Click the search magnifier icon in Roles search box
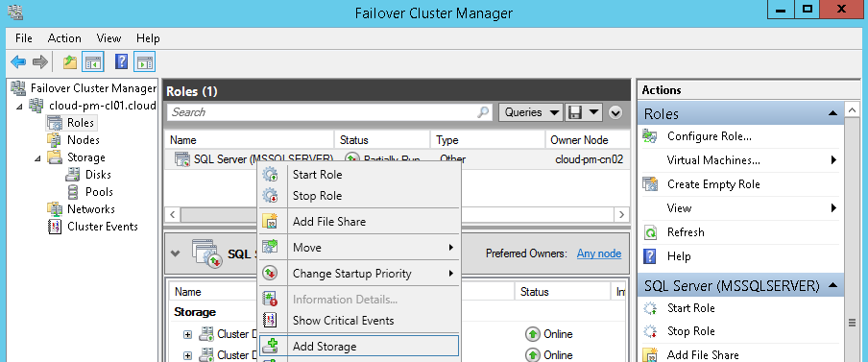This screenshot has width=868, height=362. 483,112
